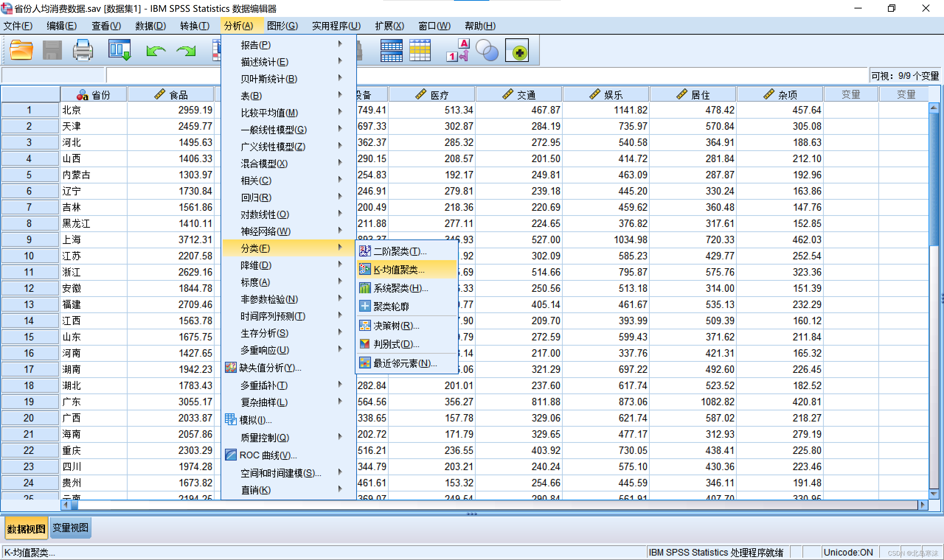
Task: Open the 转换 menu
Action: point(195,26)
